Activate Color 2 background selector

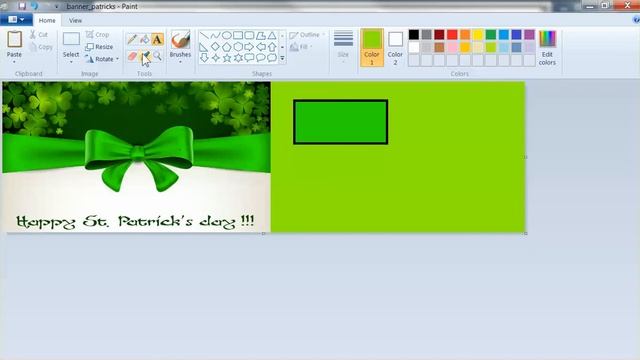[395, 47]
